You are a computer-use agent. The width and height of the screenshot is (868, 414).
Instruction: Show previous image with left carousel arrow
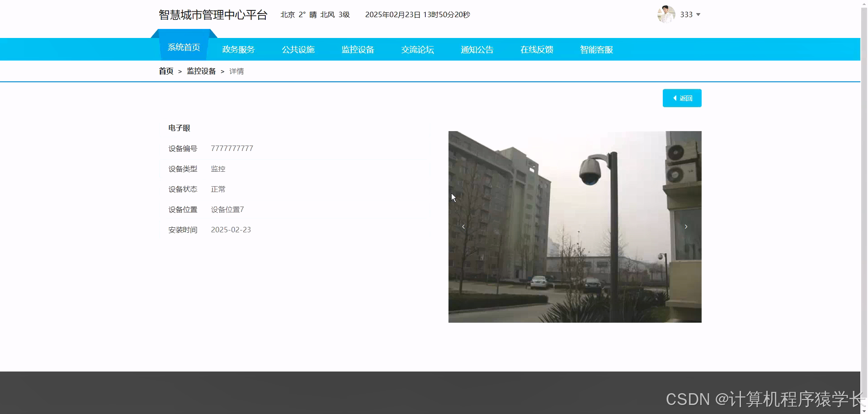pyautogui.click(x=463, y=226)
